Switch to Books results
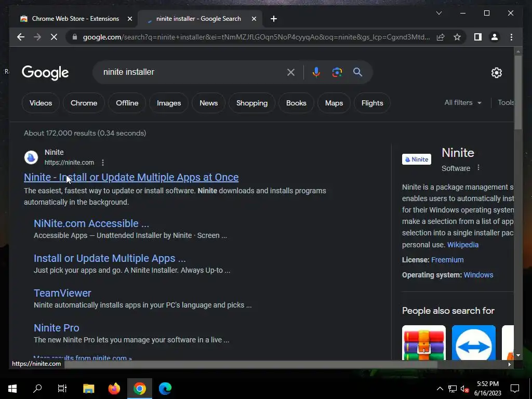 [x=296, y=103]
